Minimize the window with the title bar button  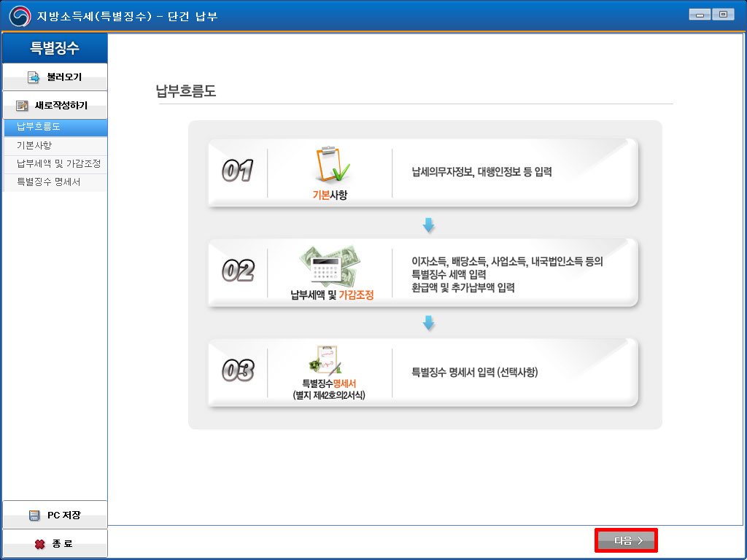(700, 15)
